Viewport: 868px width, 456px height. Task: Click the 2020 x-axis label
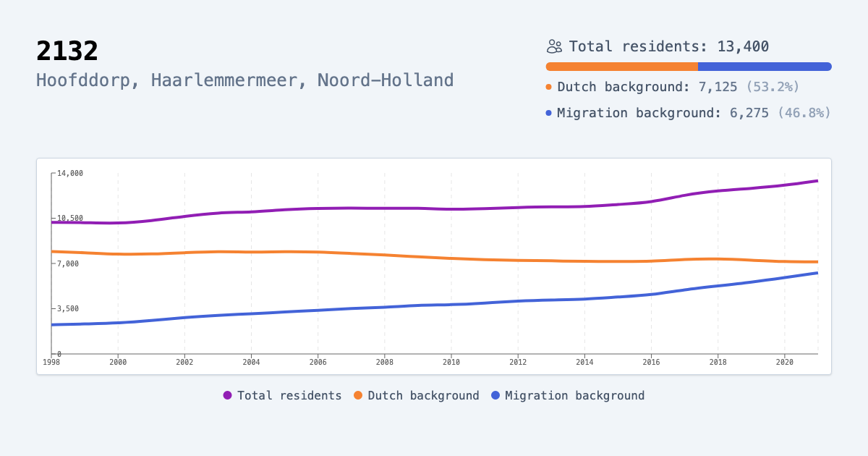point(784,361)
